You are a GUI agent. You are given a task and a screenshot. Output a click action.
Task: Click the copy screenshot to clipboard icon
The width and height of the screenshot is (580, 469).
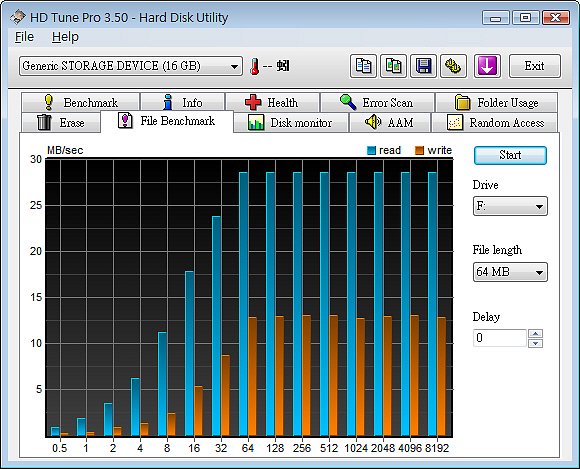point(394,66)
